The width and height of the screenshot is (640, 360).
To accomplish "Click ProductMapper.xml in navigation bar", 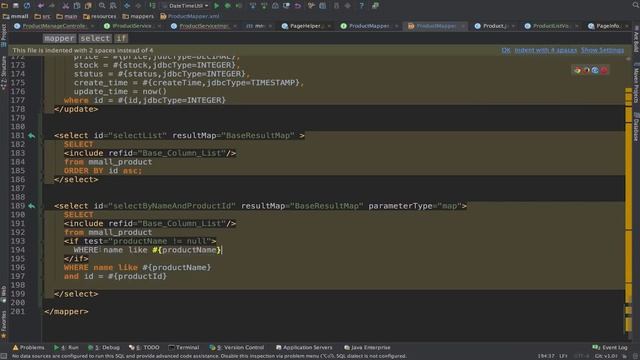I will pos(190,16).
